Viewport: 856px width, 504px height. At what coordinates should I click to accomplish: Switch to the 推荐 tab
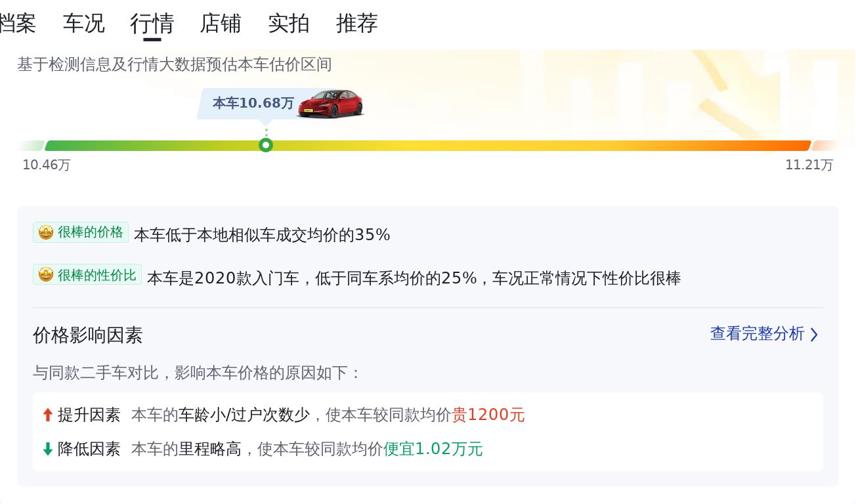click(356, 24)
